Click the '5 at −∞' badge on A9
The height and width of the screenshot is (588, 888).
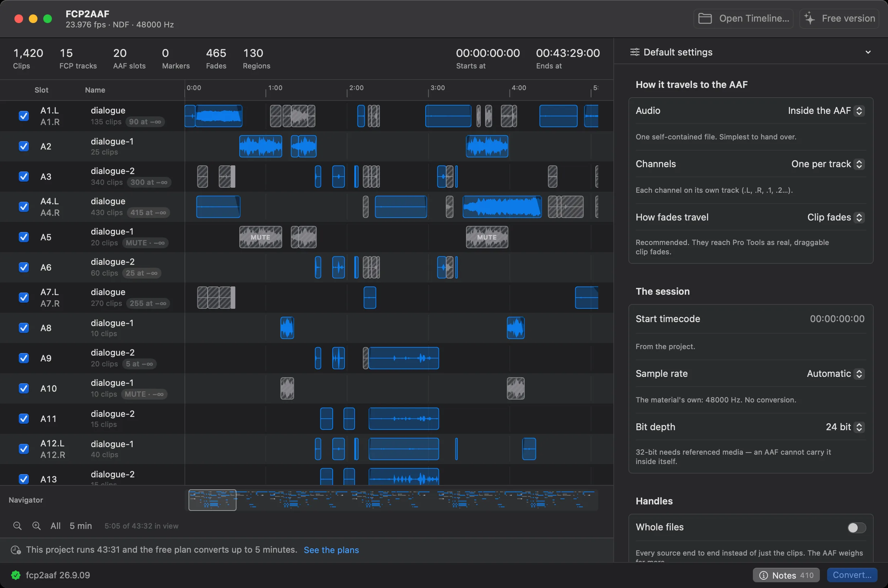point(139,364)
